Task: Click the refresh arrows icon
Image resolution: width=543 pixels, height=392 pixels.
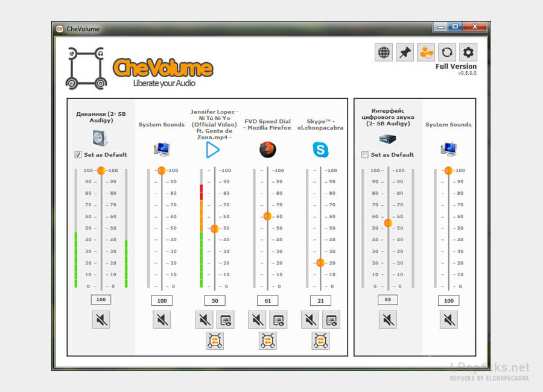Action: (447, 52)
